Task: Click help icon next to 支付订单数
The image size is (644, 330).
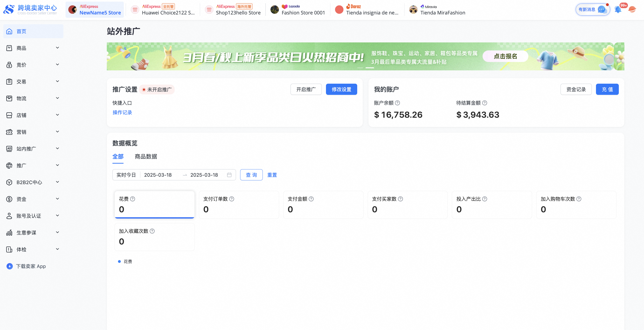Action: [x=232, y=199]
